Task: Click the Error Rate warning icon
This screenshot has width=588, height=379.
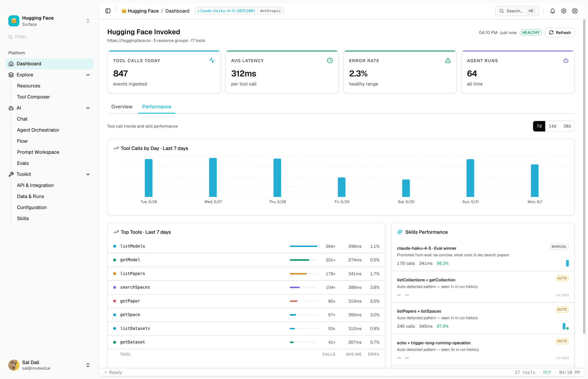Action: pyautogui.click(x=448, y=61)
